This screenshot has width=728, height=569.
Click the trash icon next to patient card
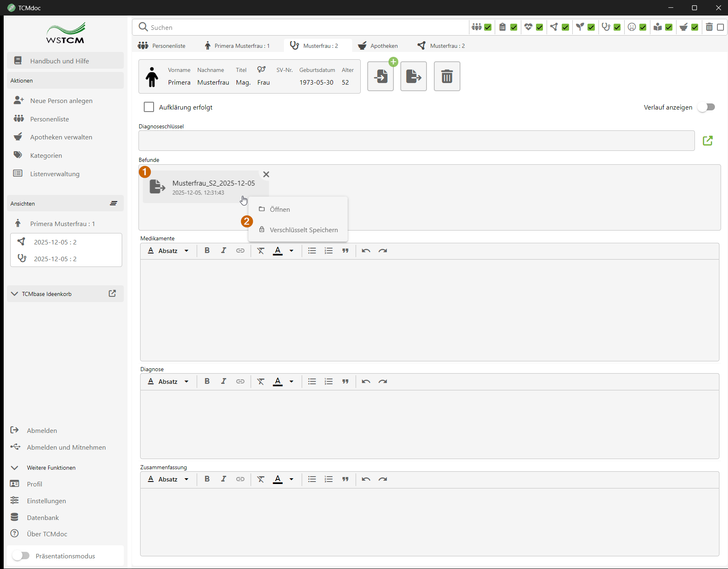[x=447, y=76]
